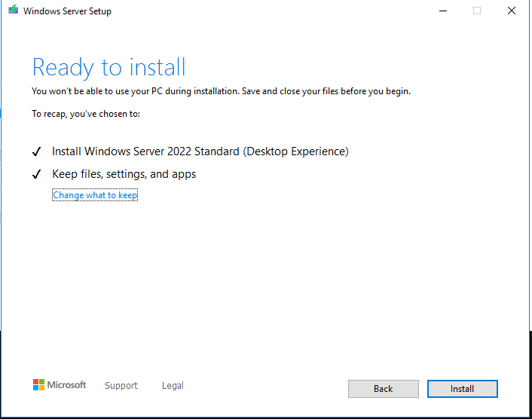
Task: Open the Legal link
Action: pos(173,386)
